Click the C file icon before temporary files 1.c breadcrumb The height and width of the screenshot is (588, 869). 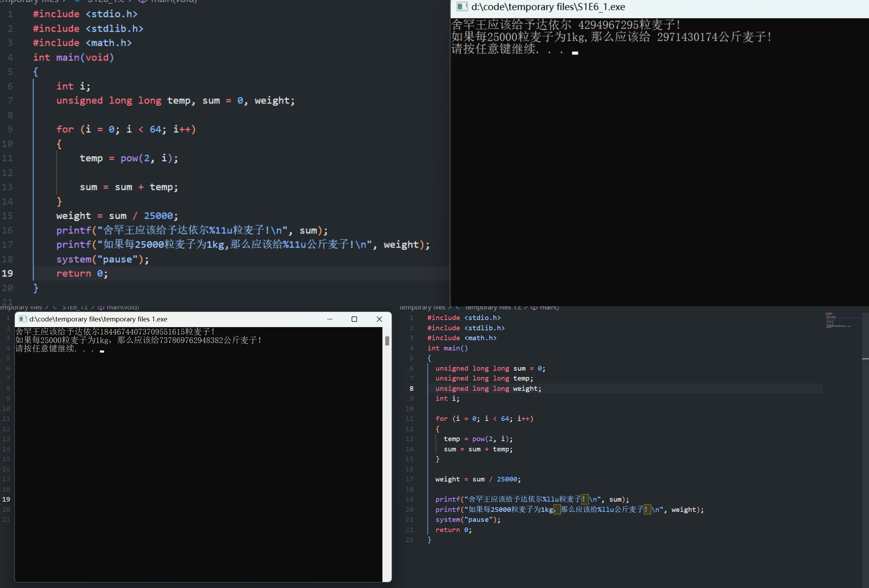(458, 307)
